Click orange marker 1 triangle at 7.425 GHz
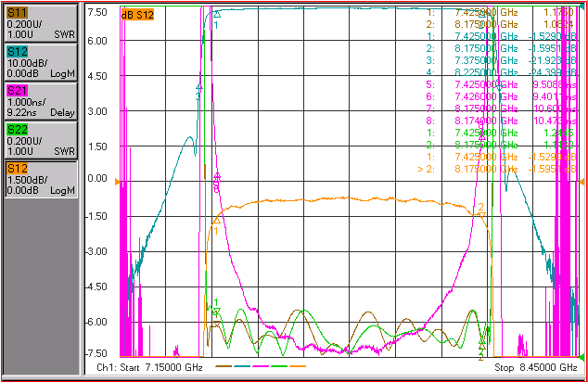Screen dimensions: 588x382 [x=216, y=221]
